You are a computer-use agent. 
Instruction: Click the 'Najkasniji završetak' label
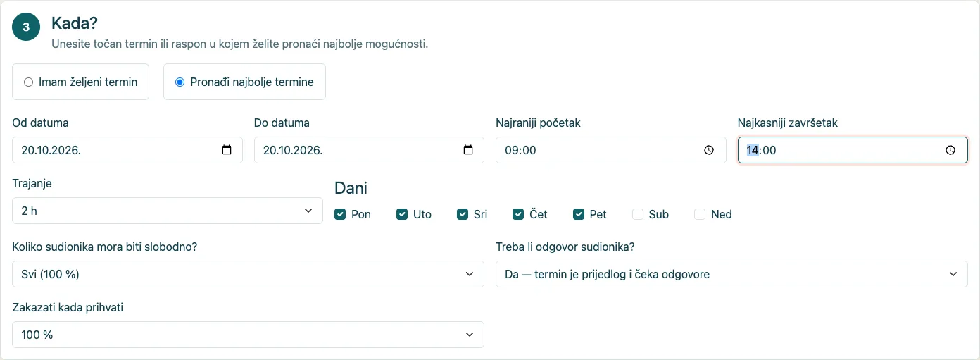coord(788,123)
